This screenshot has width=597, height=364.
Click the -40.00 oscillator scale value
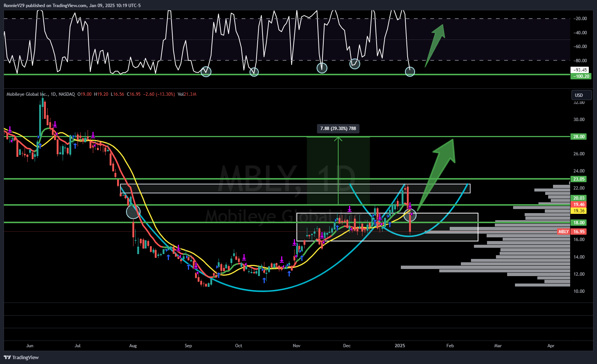580,33
